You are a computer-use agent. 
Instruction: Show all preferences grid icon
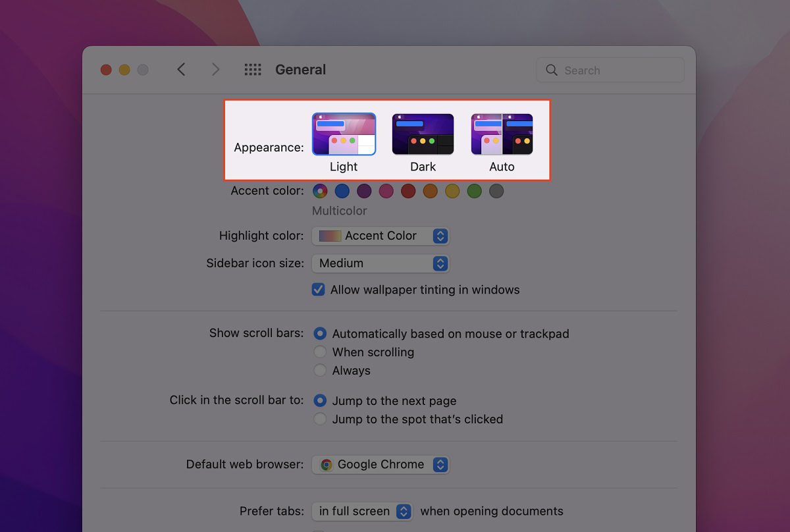[x=253, y=69]
